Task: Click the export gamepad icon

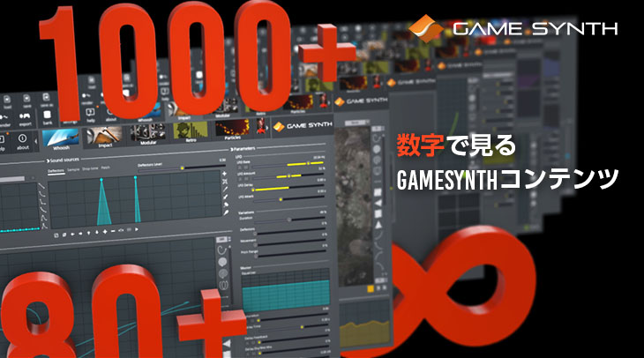Action: [x=26, y=116]
